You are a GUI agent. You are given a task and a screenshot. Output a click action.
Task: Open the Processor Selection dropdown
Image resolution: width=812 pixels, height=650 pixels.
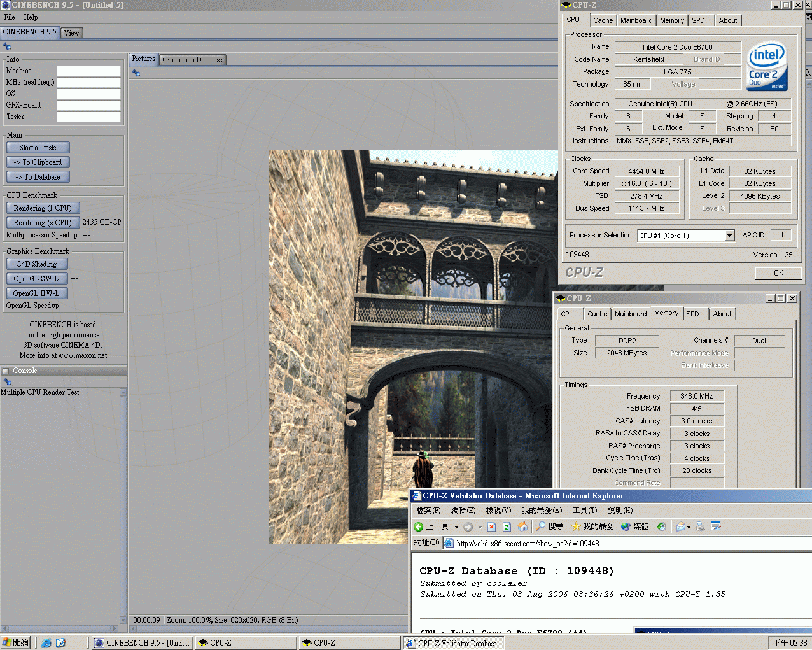pos(729,236)
